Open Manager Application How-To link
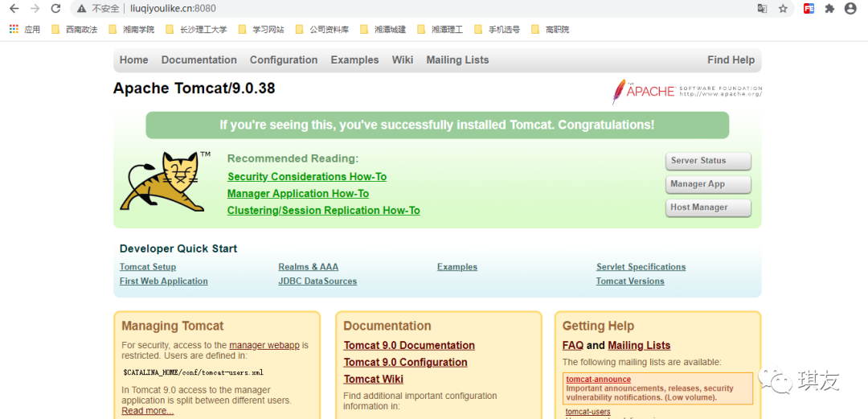The image size is (868, 419). point(298,194)
